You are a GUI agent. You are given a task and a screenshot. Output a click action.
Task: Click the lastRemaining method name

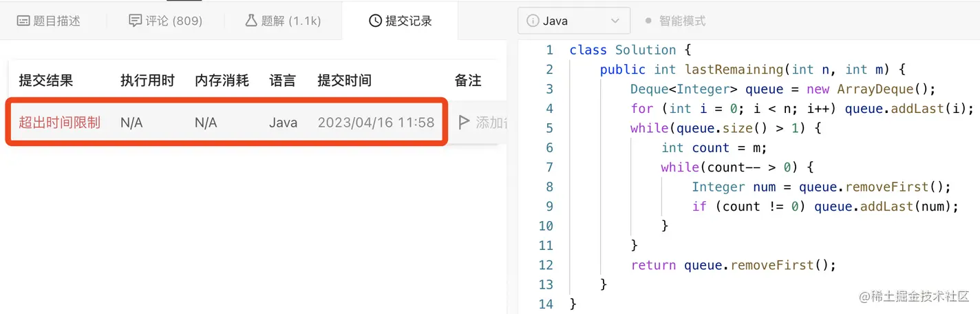pyautogui.click(x=734, y=70)
